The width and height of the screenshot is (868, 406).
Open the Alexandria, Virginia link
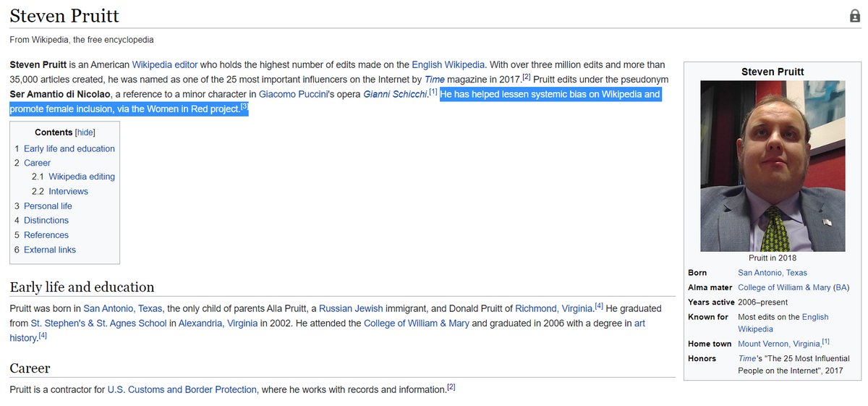(x=218, y=323)
